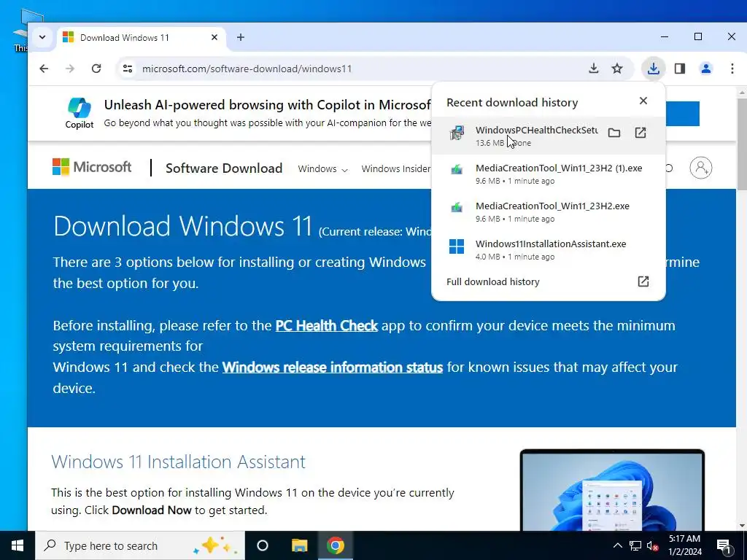
Task: Open the tab search dropdown
Action: 42,37
